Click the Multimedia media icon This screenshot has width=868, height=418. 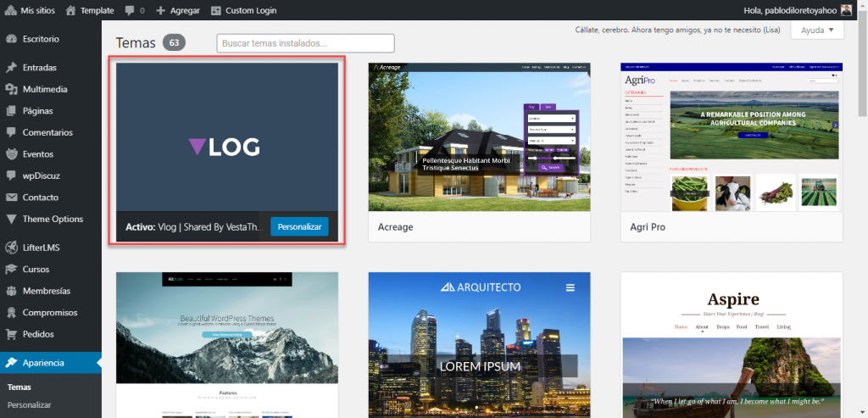(11, 89)
